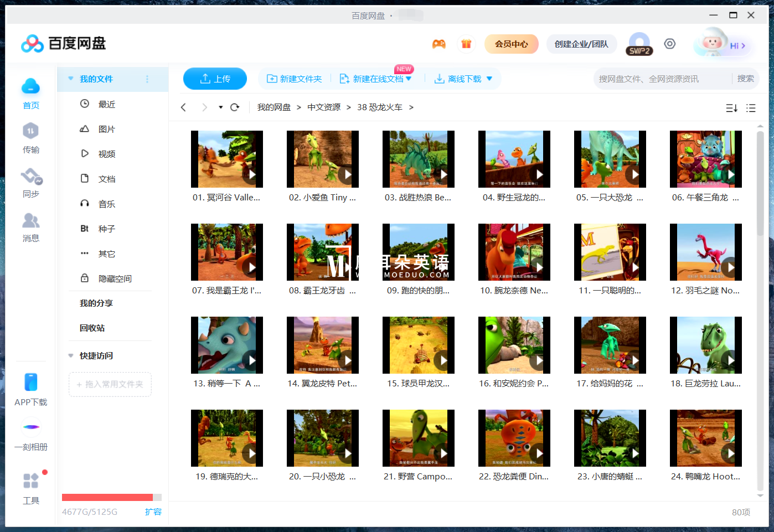Open the 同步 sync panel

coord(31,182)
